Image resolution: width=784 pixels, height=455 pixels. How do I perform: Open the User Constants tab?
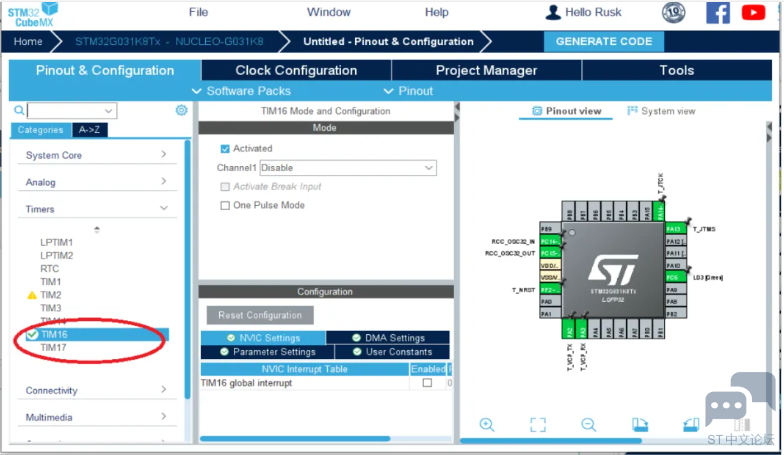[x=392, y=352]
